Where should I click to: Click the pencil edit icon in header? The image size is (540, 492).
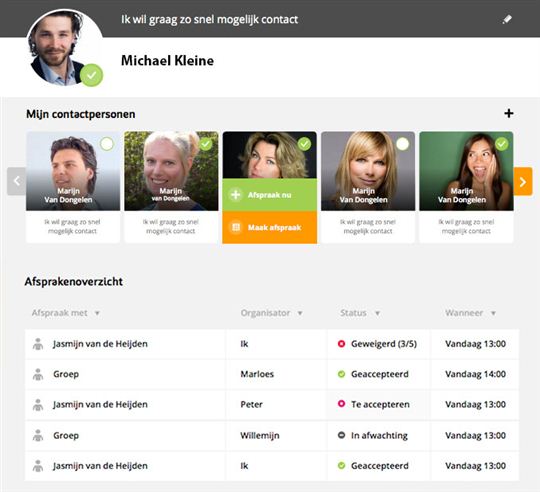click(x=507, y=19)
